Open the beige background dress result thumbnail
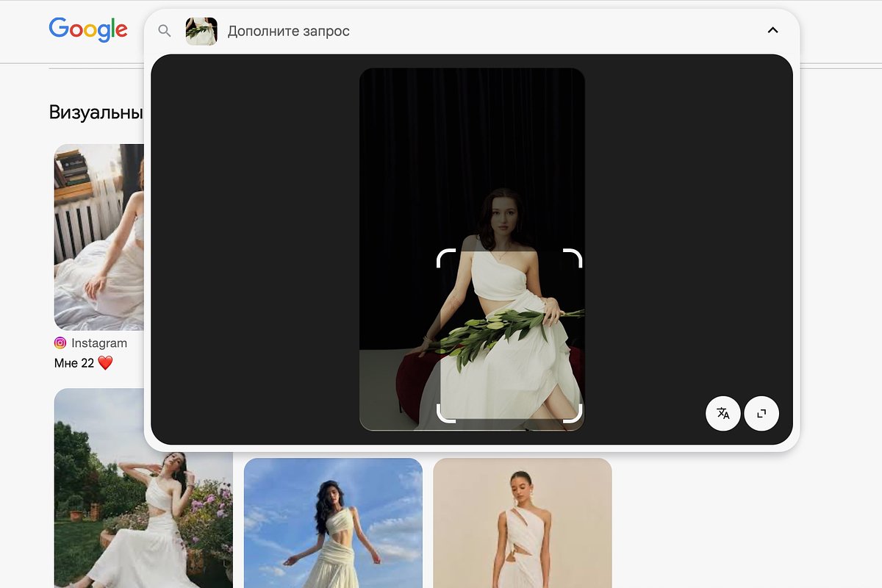This screenshot has width=882, height=588. 523,523
